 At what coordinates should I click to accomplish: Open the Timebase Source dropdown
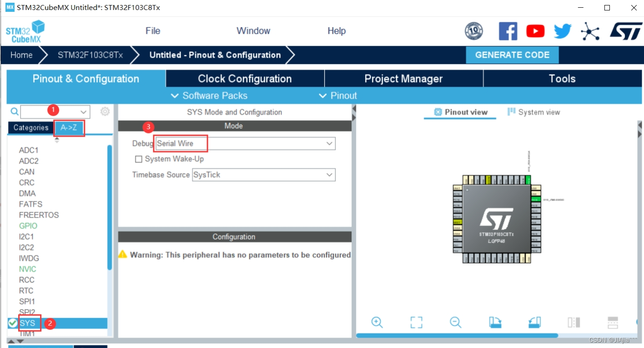pos(263,175)
